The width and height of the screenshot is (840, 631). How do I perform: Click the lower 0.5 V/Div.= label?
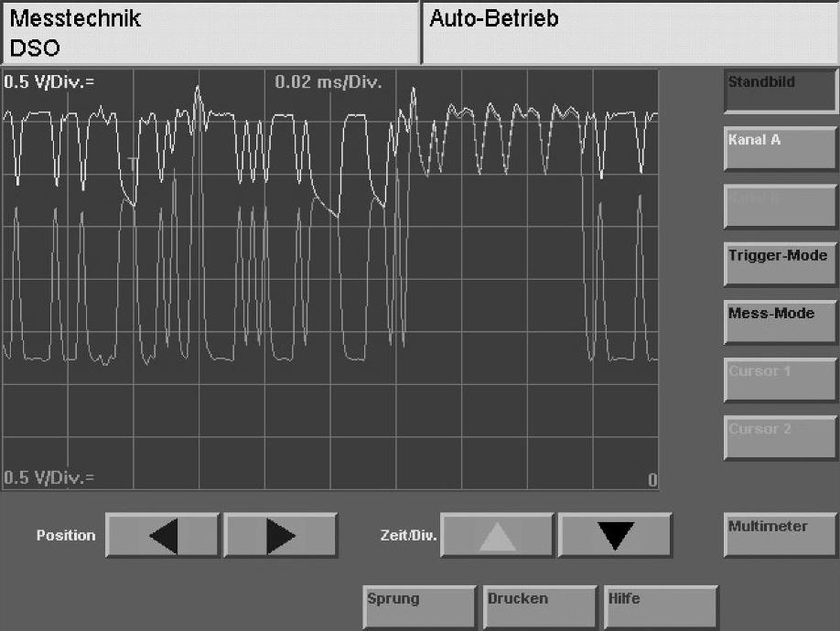point(49,476)
